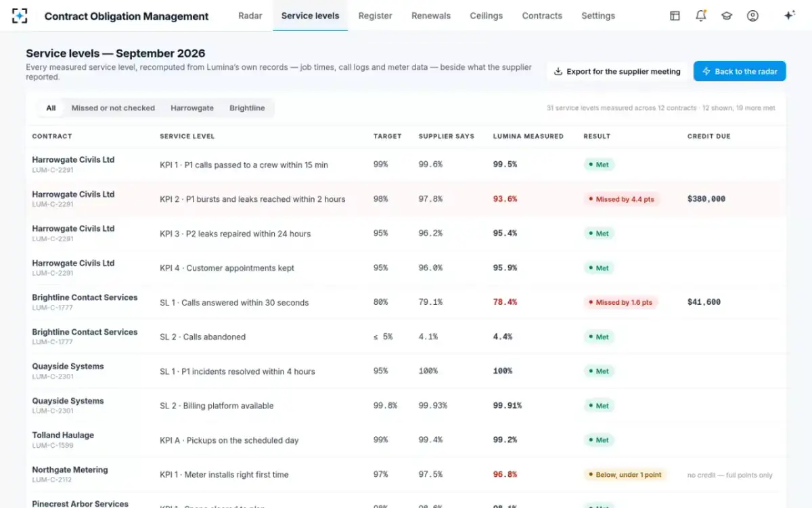Click the "Below, under 1 point" badge
This screenshot has width=812, height=508.
[x=625, y=475]
